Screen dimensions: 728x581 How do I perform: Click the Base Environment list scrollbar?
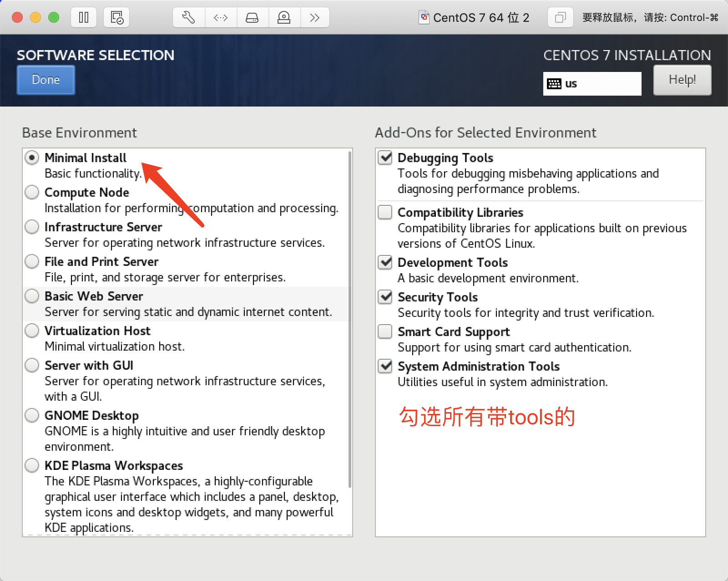tap(349, 319)
